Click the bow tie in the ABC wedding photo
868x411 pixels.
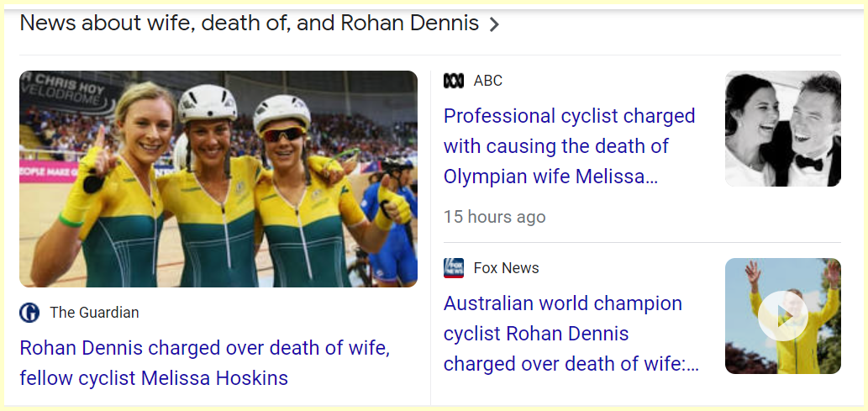click(808, 162)
